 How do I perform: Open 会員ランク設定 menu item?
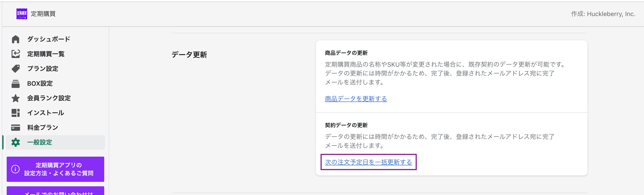(49, 98)
